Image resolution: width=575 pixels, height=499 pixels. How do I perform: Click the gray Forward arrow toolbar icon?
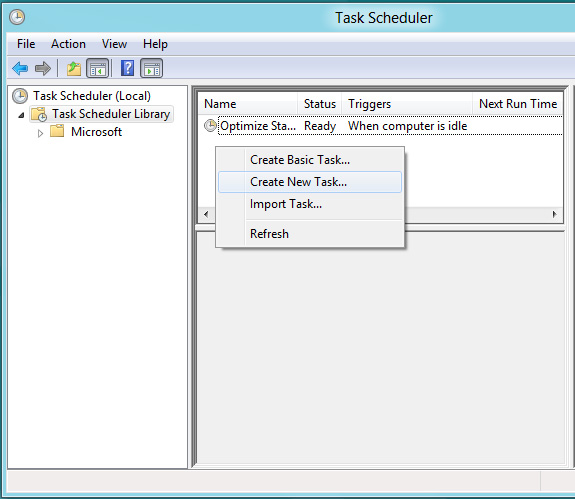(43, 68)
